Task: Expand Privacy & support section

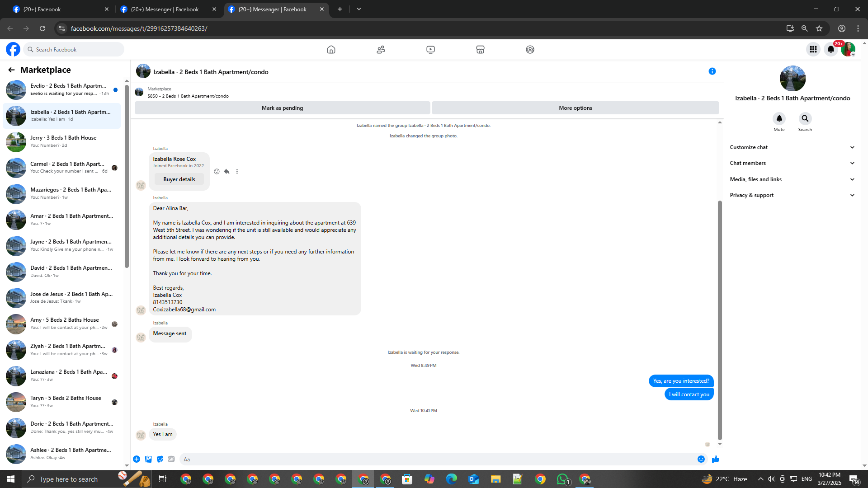Action: 792,195
